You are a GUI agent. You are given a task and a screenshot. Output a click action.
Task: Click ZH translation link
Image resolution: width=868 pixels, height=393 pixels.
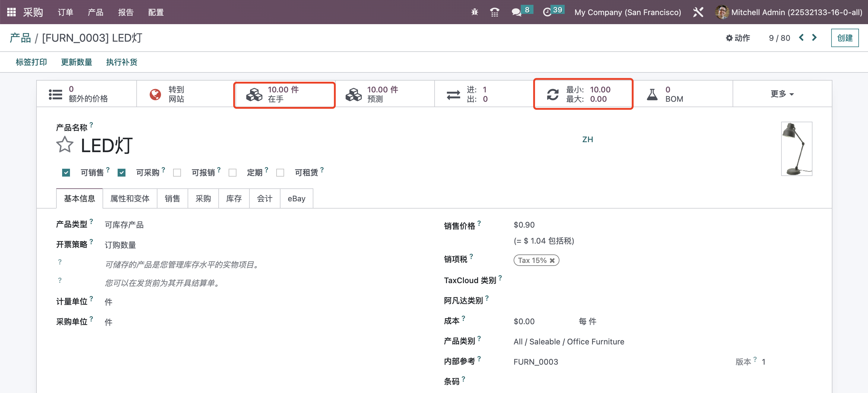pyautogui.click(x=588, y=139)
